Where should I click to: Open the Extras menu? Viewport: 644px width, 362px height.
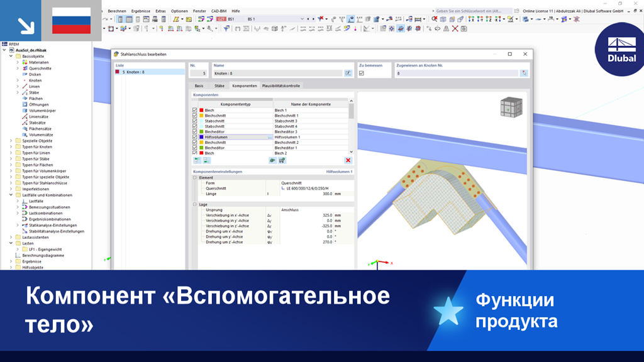click(160, 11)
